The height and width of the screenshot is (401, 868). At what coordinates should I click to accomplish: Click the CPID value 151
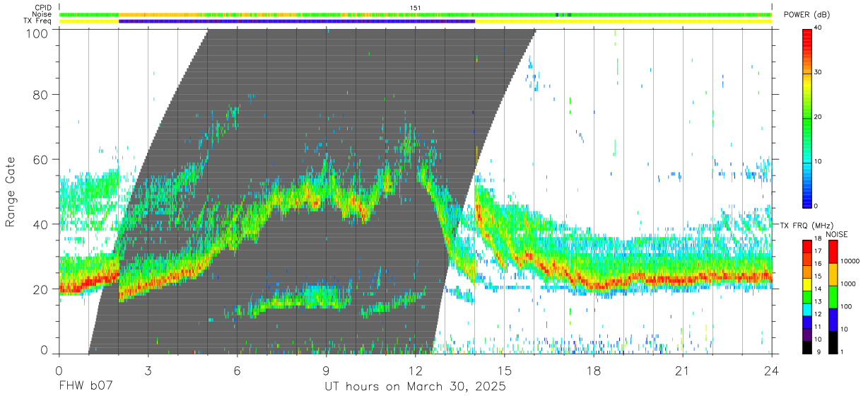416,8
